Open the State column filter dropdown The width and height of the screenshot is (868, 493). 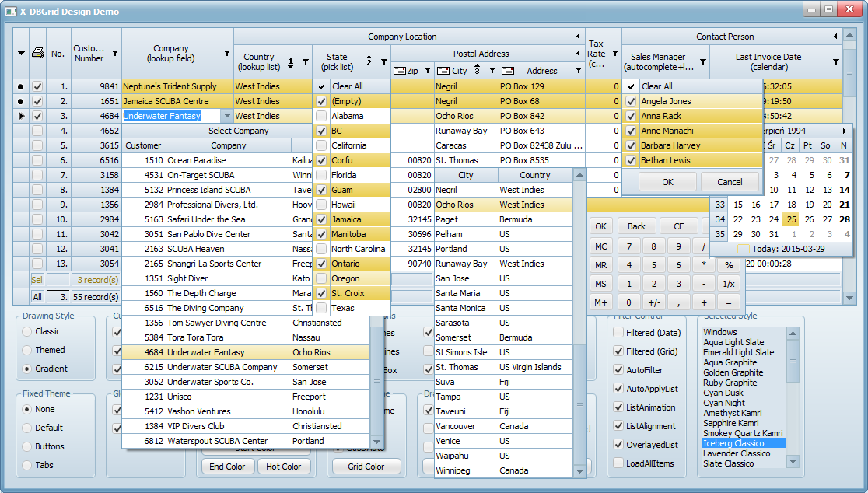click(x=383, y=61)
